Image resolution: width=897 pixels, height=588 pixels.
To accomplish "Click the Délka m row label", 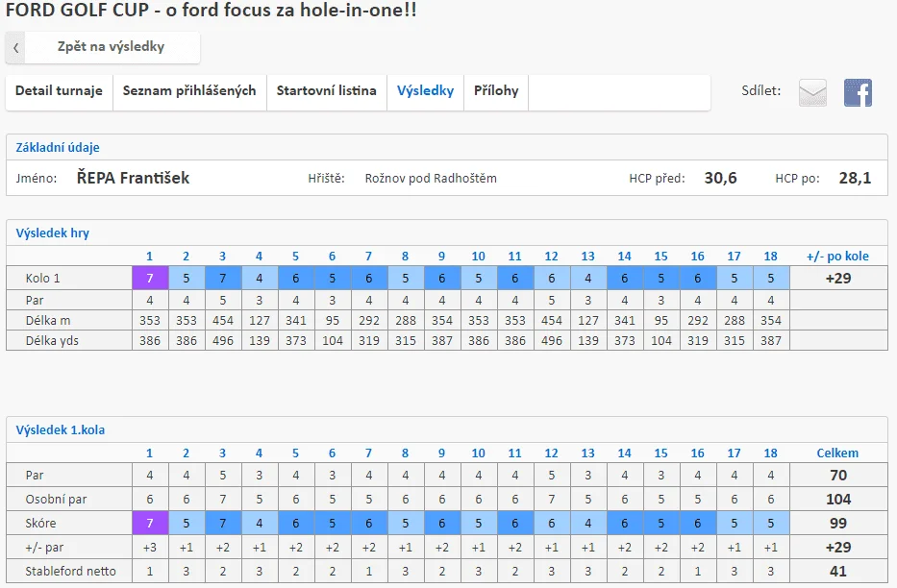I will click(x=48, y=321).
